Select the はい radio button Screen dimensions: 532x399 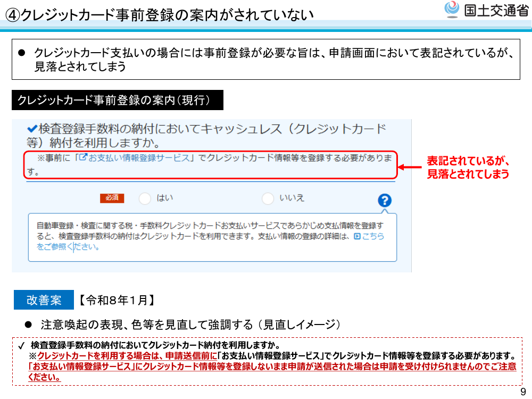pos(145,198)
